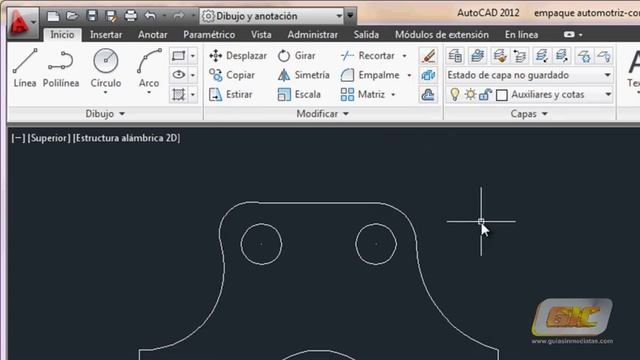
Task: Click the Recortar (trim) tool
Action: 367,56
